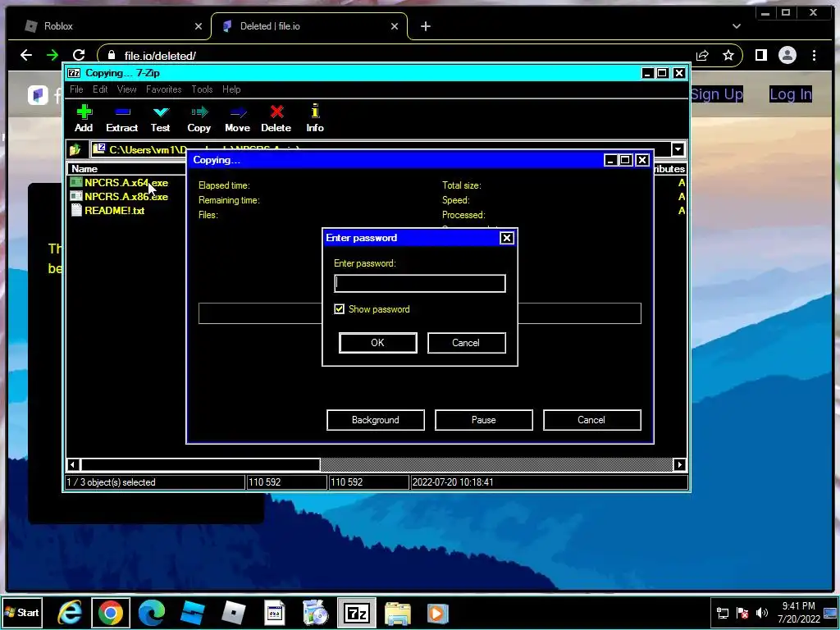Open Microsoft Edge from the taskbar

point(152,613)
